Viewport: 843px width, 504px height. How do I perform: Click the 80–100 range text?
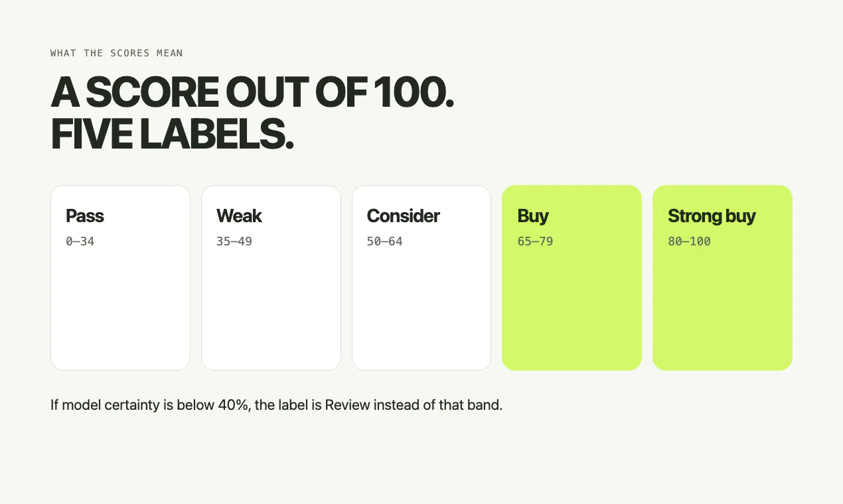click(689, 241)
